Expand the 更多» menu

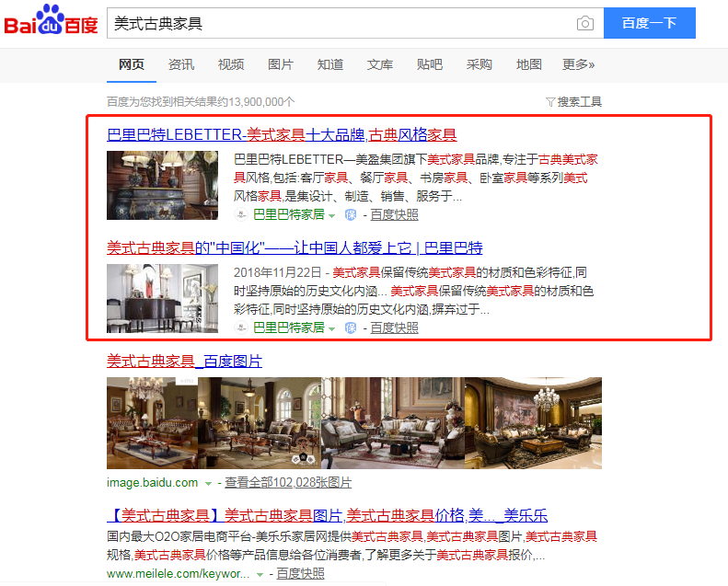tap(579, 64)
